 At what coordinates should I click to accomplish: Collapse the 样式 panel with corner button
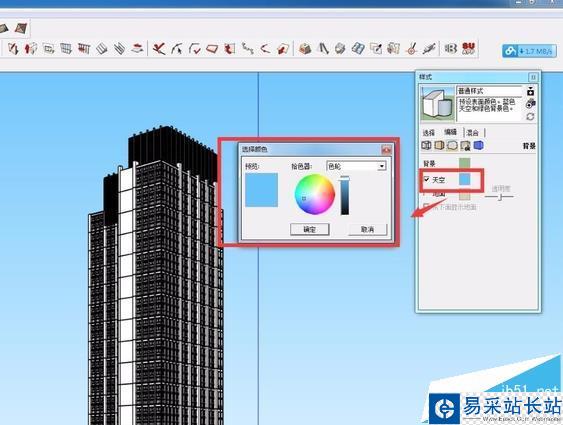pos(533,77)
